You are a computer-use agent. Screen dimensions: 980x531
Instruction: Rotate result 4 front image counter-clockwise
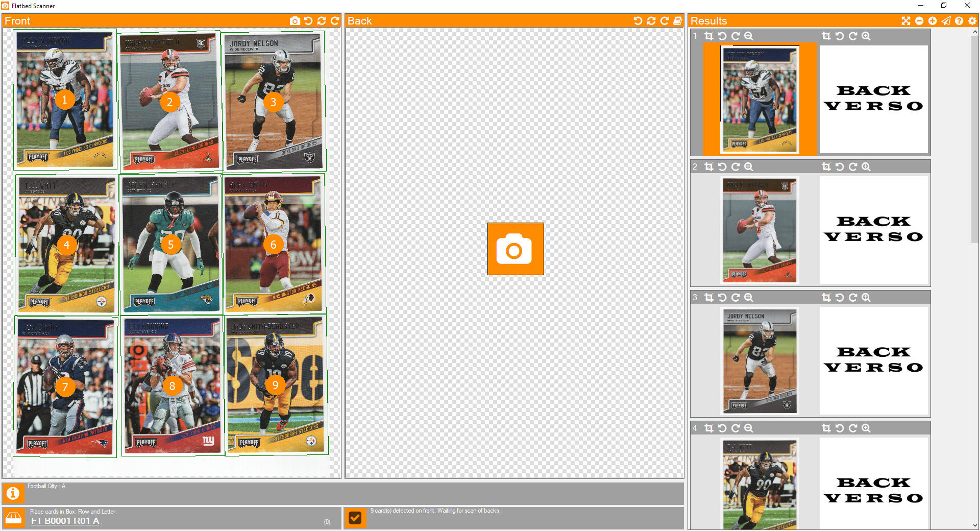pos(722,428)
